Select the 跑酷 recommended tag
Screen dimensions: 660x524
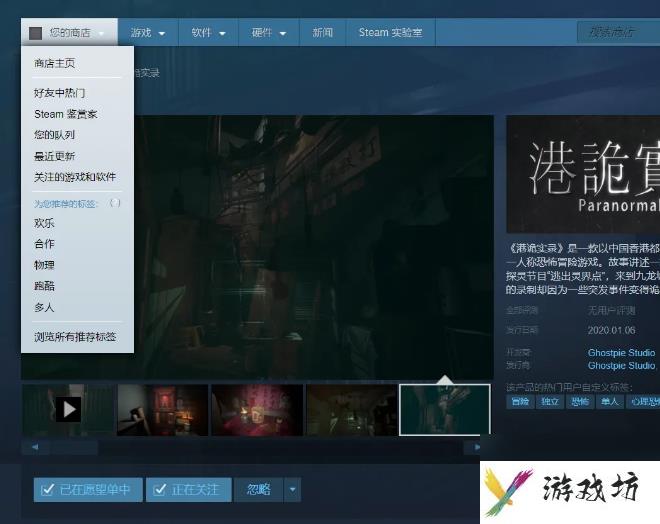44,286
